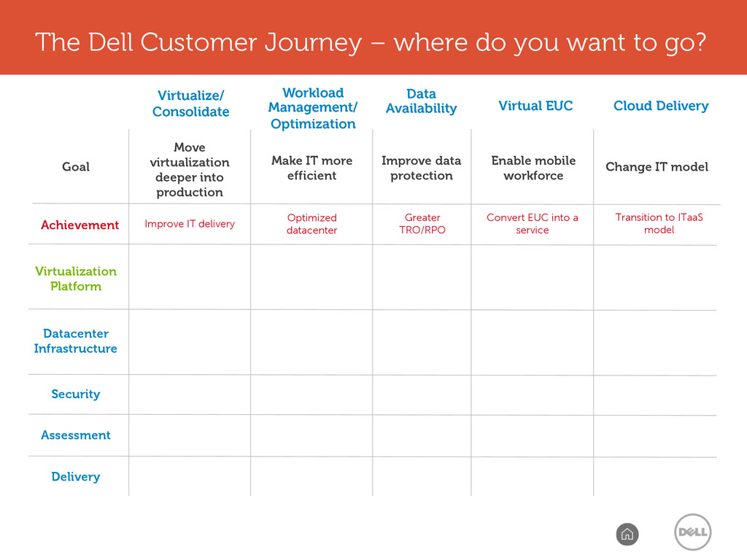
Task: Click the Greater TRO/RPO achievement text
Action: click(422, 224)
